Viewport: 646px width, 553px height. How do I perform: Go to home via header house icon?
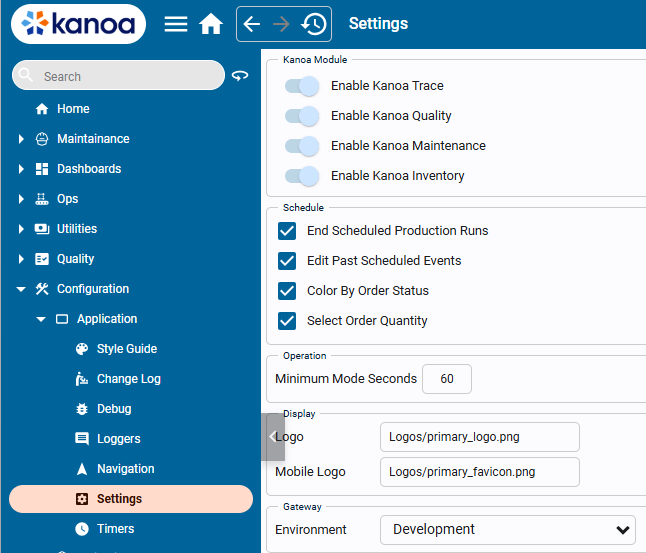pos(211,24)
